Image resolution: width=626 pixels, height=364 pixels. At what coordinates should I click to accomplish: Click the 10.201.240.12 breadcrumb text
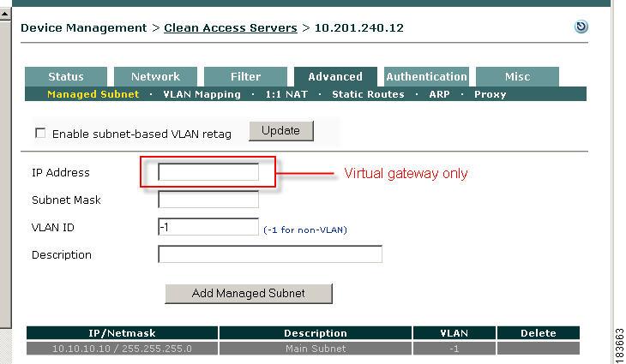pyautogui.click(x=359, y=28)
